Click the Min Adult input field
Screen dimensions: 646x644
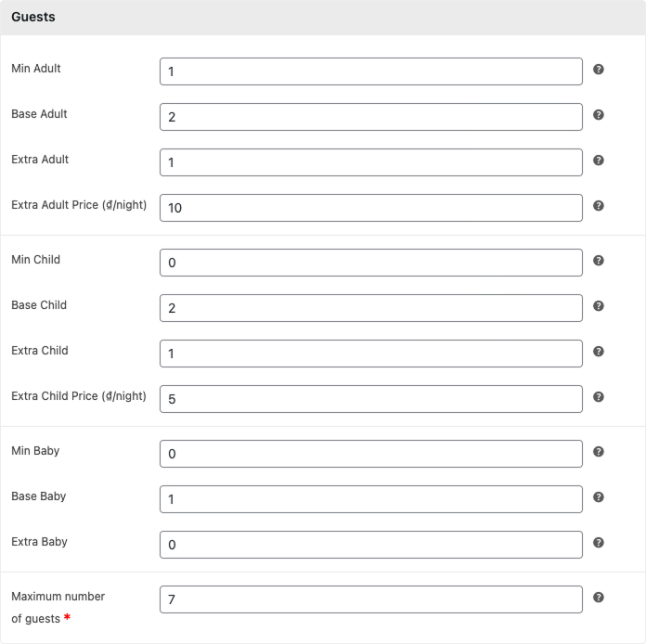click(x=371, y=71)
